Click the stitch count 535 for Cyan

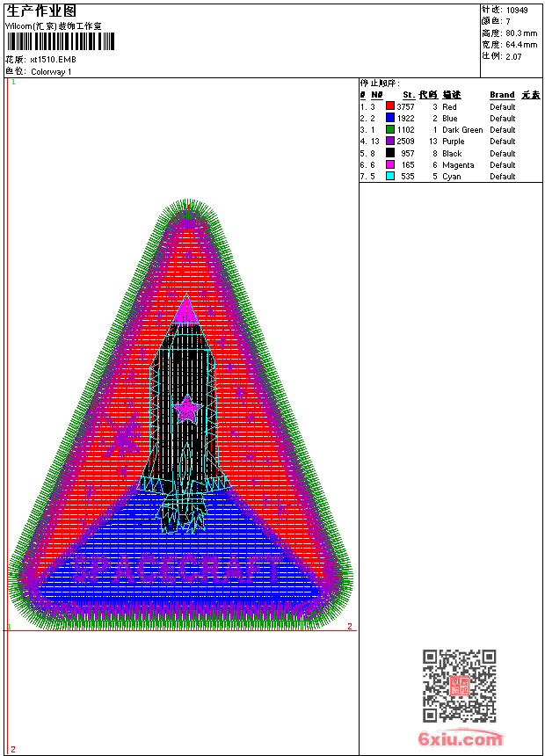pos(408,177)
